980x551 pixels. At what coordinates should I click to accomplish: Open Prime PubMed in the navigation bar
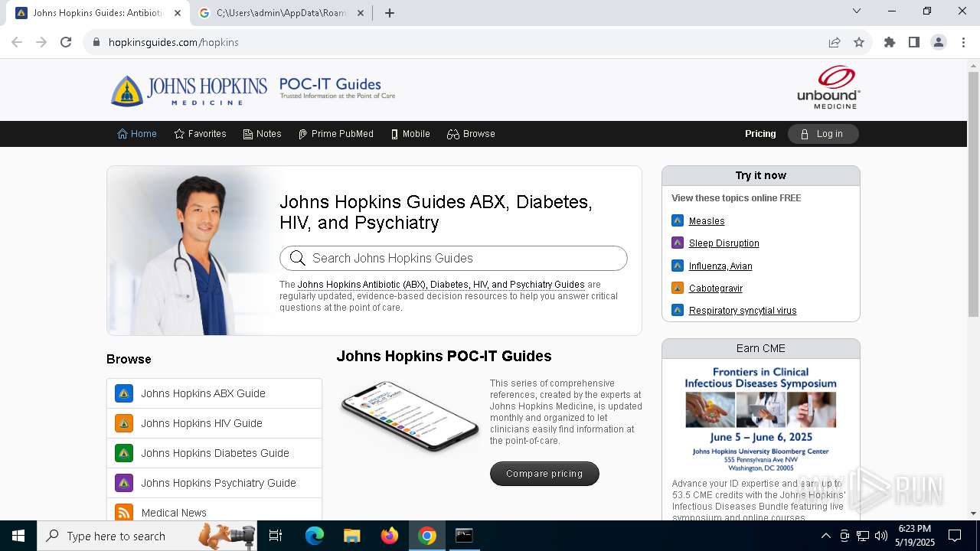click(336, 134)
